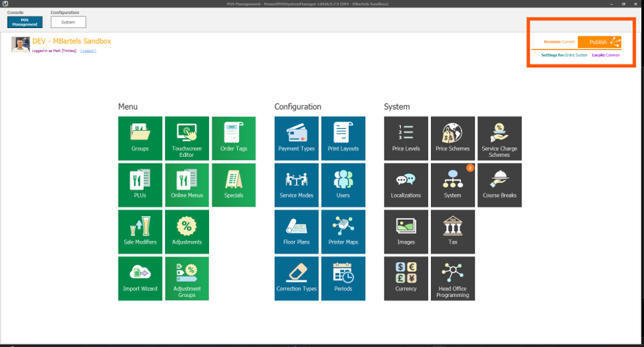Click the Logout link
This screenshot has height=347, width=644.
(88, 51)
